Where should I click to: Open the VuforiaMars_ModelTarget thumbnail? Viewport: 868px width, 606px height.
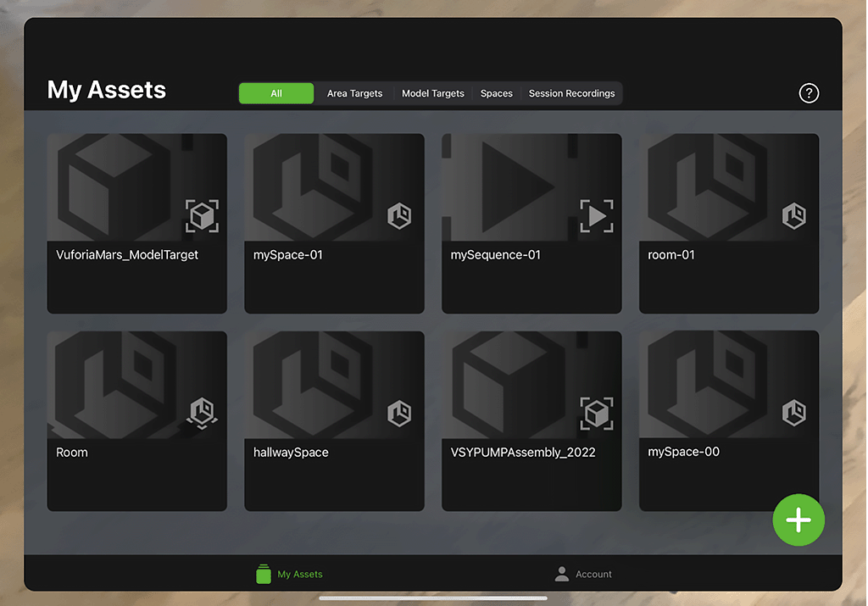(136, 187)
